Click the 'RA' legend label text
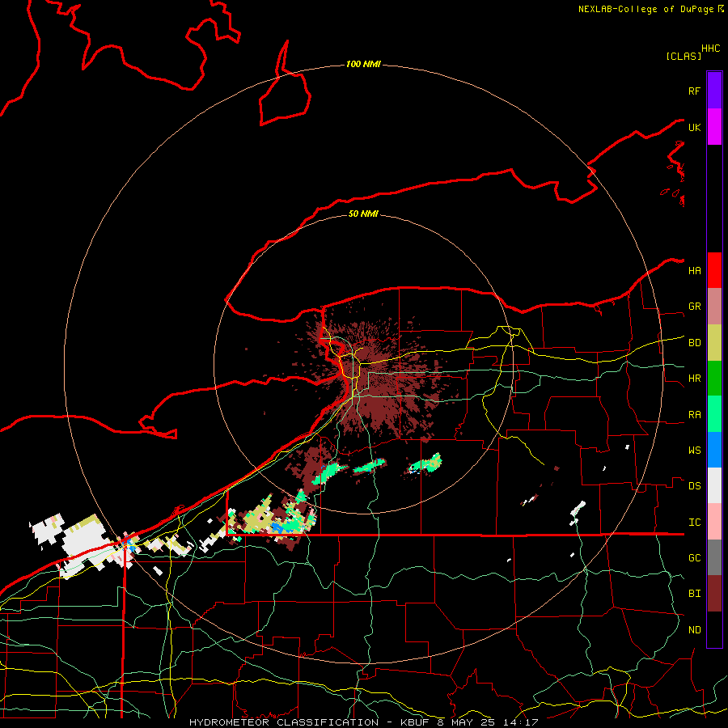The height and width of the screenshot is (728, 728). tap(694, 415)
